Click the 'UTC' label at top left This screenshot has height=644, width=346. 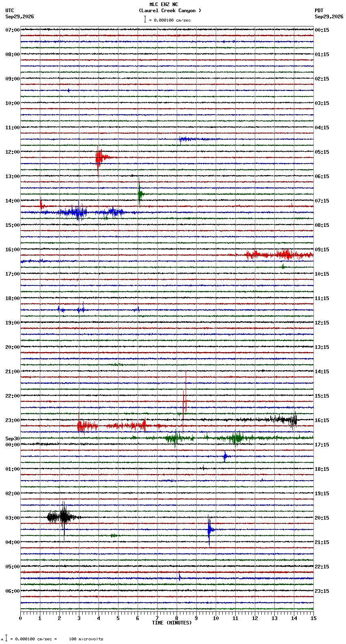click(x=10, y=11)
